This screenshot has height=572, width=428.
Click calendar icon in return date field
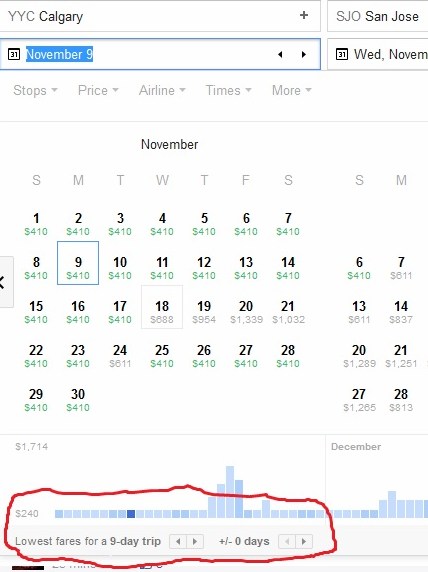pos(342,54)
